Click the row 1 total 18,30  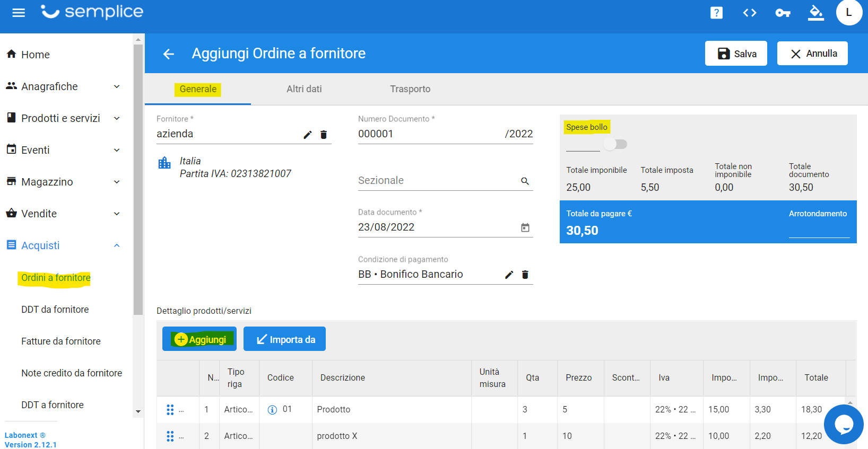click(x=812, y=410)
